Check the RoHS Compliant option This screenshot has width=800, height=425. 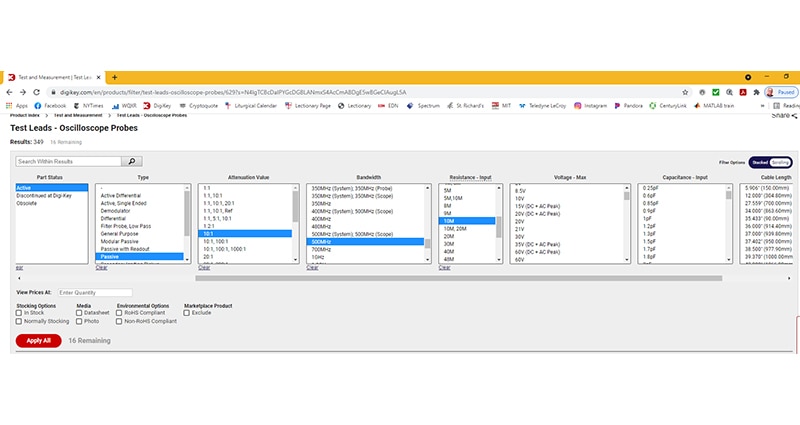120,313
